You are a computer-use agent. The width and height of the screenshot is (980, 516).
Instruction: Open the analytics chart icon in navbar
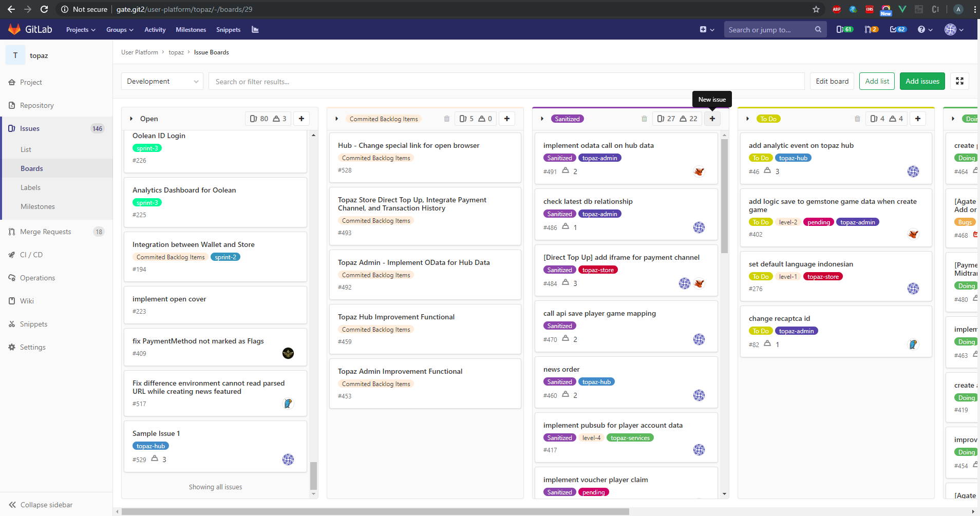pos(255,29)
